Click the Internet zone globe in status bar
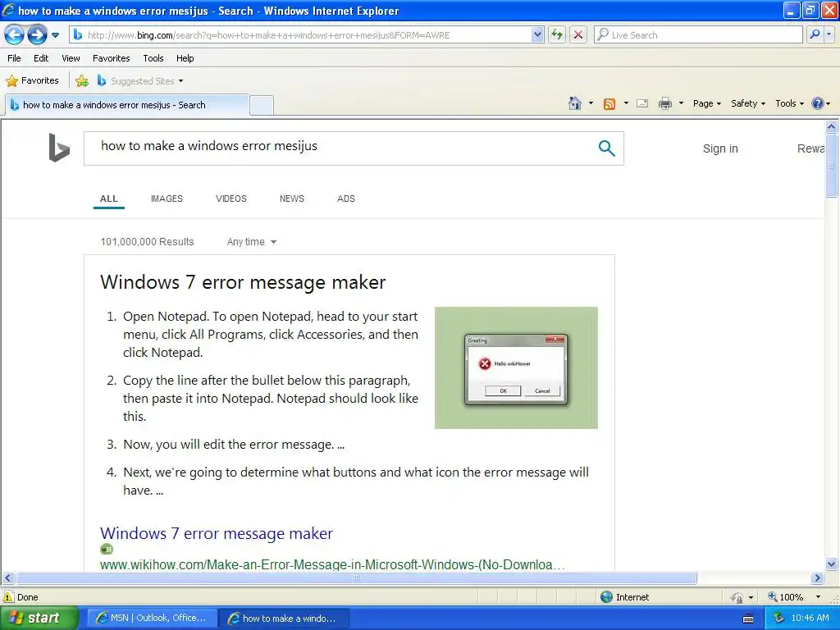The width and height of the screenshot is (840, 630). pos(606,597)
